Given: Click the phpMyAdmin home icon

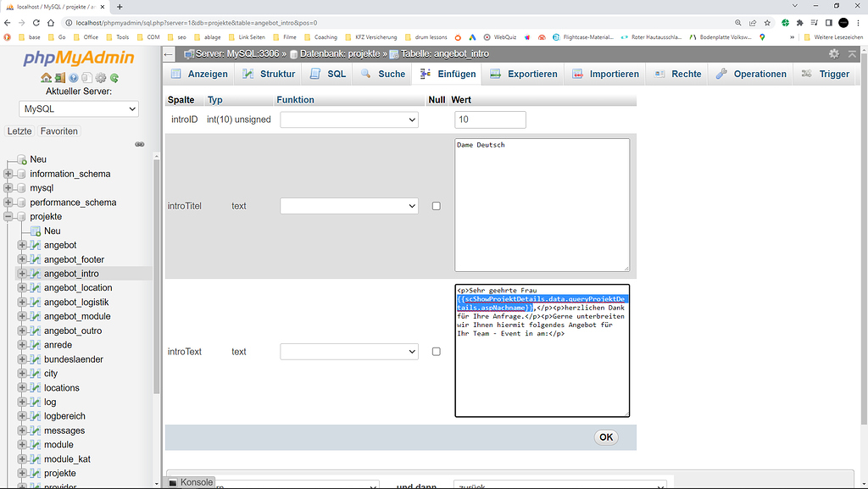Looking at the screenshot, I should tap(46, 78).
